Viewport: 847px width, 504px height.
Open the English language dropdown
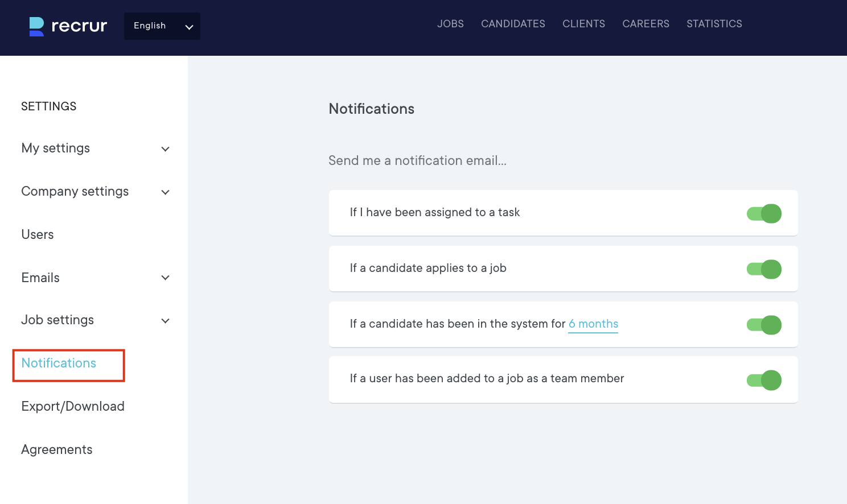pos(162,26)
